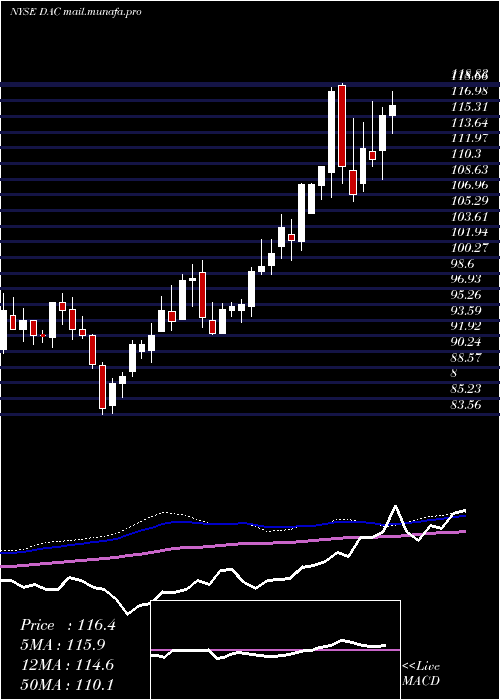Select the 111.97 price axis label

(469, 138)
